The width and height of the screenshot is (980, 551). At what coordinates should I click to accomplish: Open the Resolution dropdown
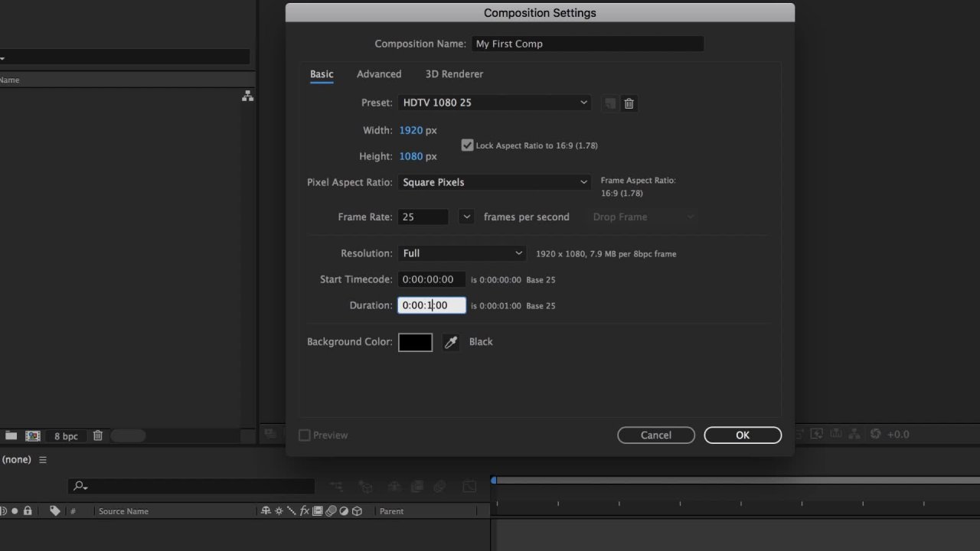tap(462, 253)
